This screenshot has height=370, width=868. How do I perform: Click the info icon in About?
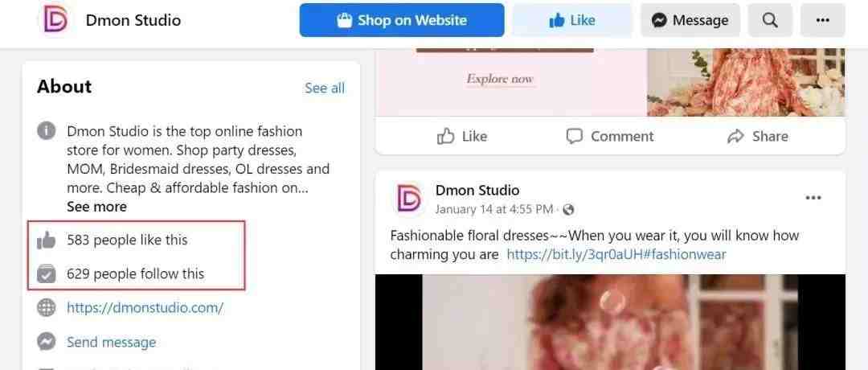[47, 131]
